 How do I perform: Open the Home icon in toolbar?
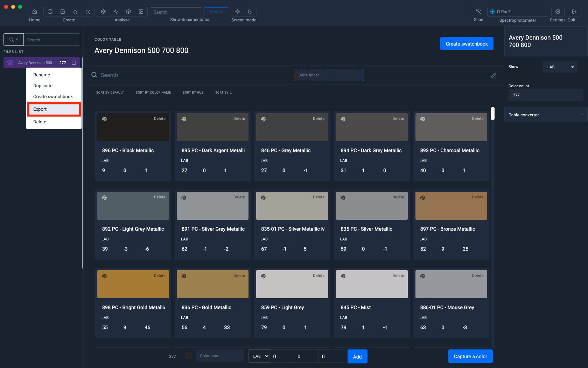click(x=35, y=12)
